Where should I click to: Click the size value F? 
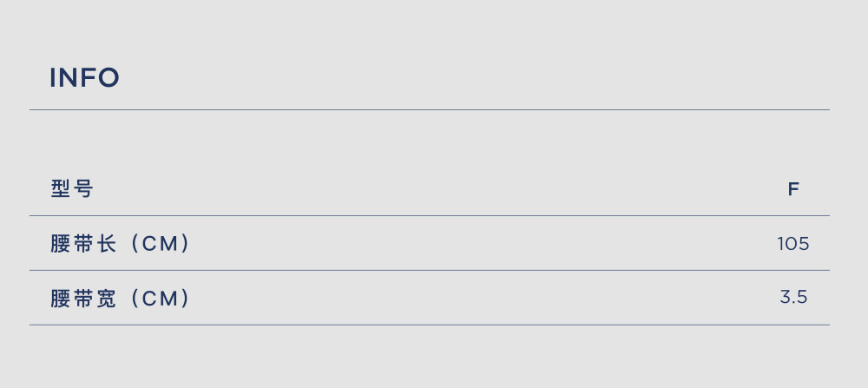coord(793,190)
